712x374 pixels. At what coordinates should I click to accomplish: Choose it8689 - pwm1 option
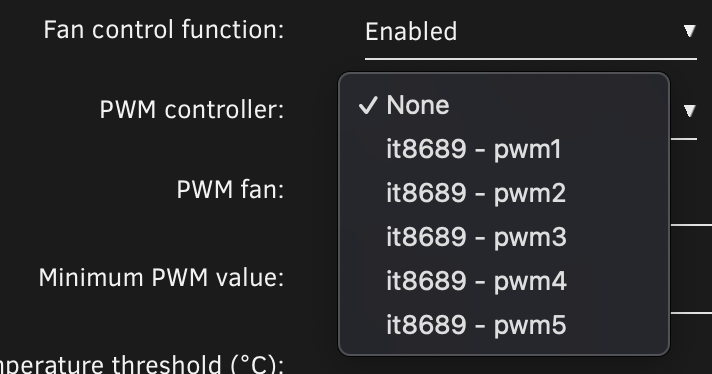point(504,149)
